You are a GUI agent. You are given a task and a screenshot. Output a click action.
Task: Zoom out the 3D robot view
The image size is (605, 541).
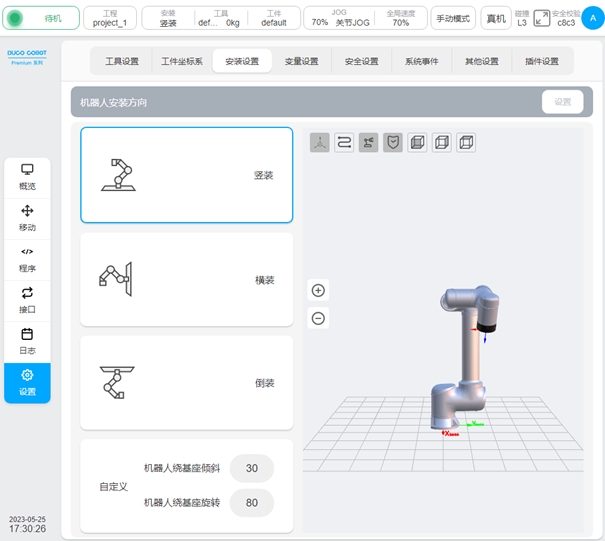[x=319, y=319]
